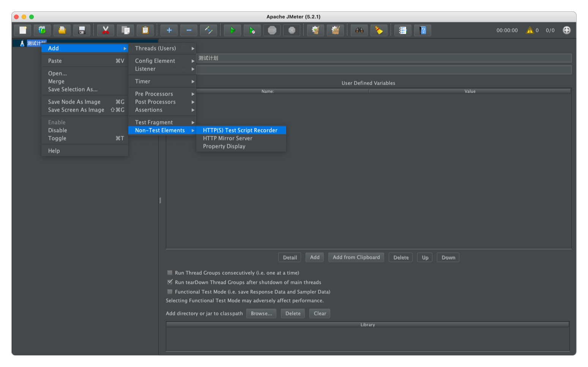
Task: Click Start no pauses icon
Action: coord(252,30)
